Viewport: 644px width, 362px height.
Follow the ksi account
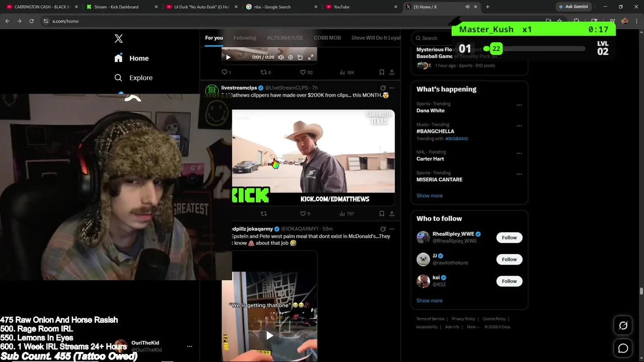(509, 281)
